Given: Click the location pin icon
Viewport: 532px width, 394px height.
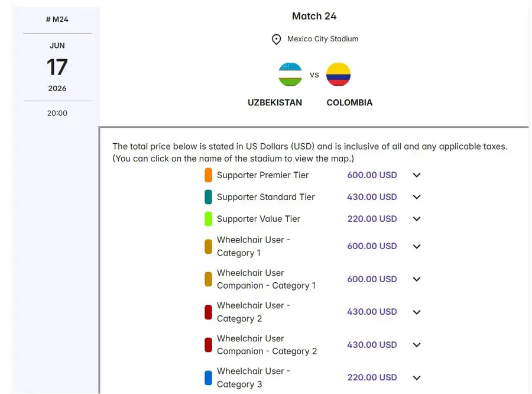Looking at the screenshot, I should pos(276,40).
